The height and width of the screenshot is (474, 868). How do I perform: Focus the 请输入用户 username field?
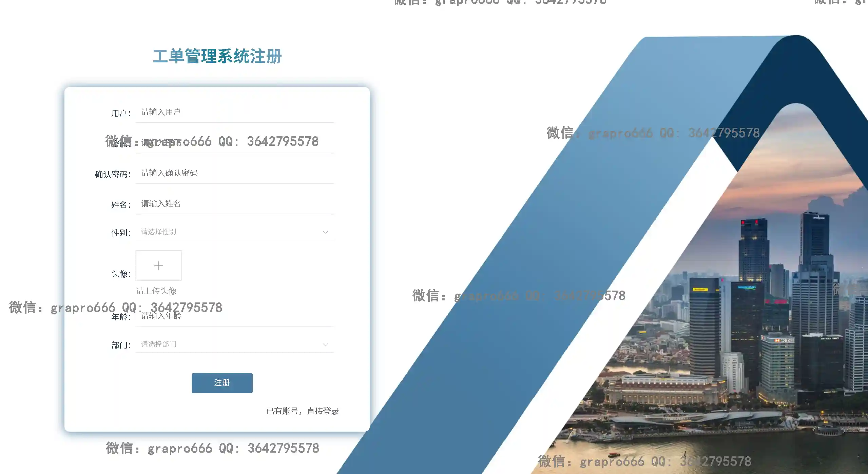[x=234, y=112]
